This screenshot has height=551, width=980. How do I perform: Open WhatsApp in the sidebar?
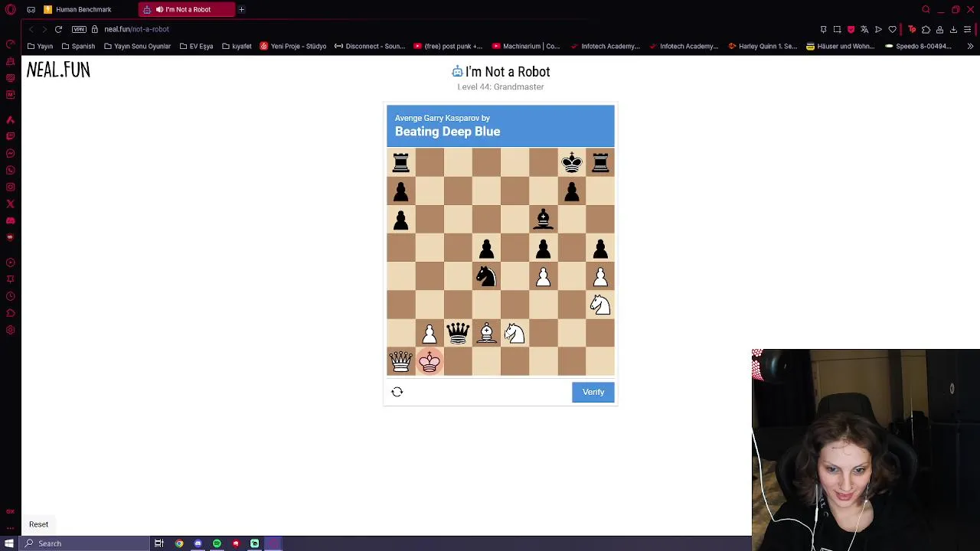10,170
